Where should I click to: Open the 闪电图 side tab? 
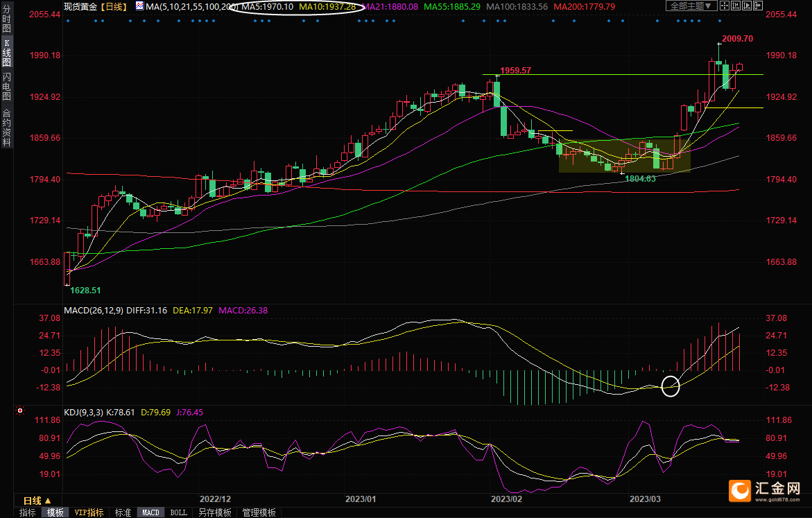pyautogui.click(x=6, y=87)
